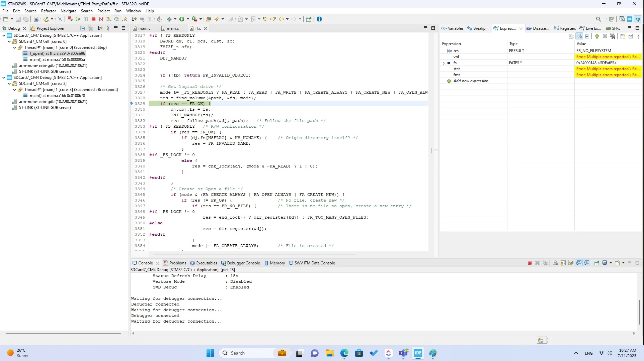This screenshot has height=361, width=644.
Task: Click Collapse All in the Expressions toolbar
Action: (587, 36)
